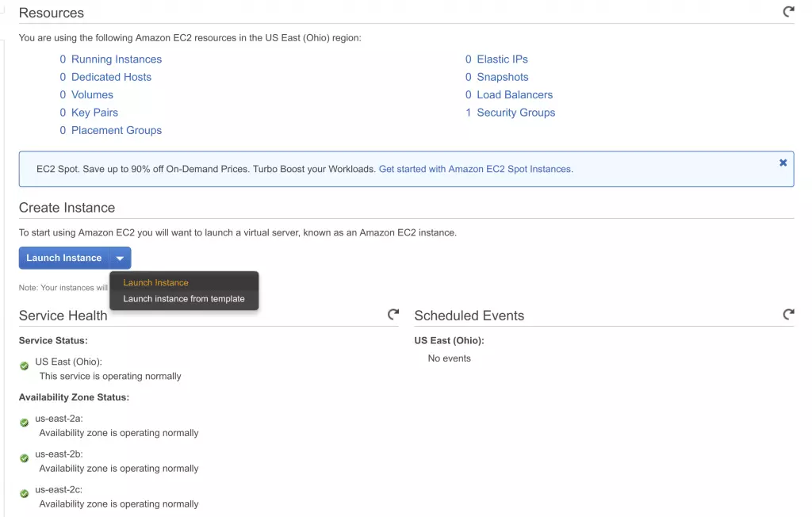
Task: Dismiss the EC2 Spot promotional banner
Action: pos(783,162)
